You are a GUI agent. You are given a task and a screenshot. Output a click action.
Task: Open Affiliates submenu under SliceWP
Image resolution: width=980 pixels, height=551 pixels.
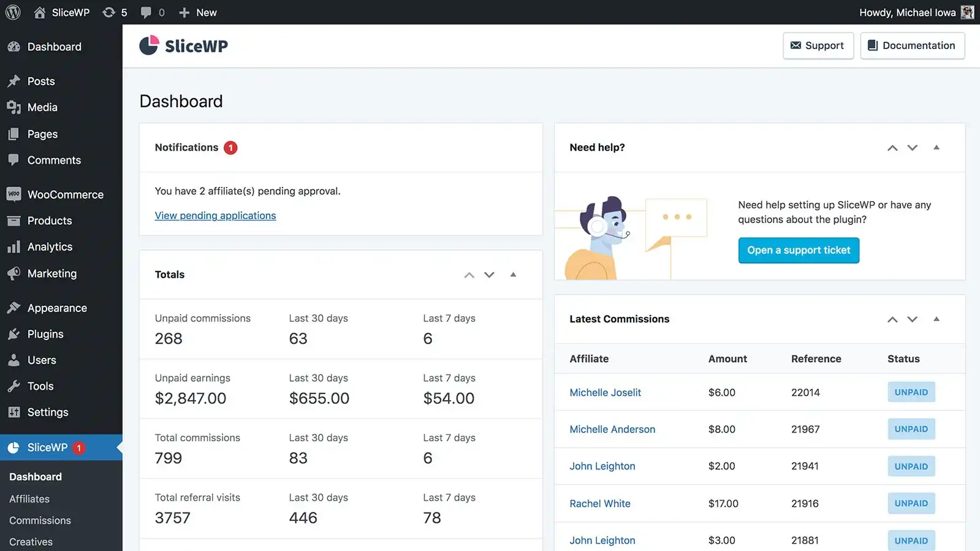click(x=29, y=499)
